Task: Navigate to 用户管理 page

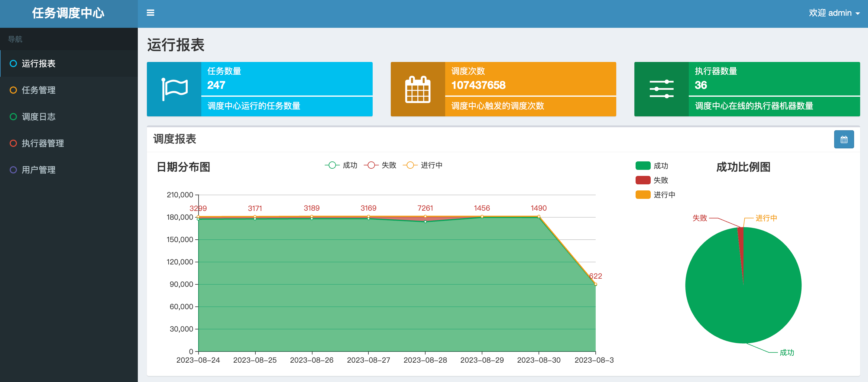Action: pyautogui.click(x=69, y=170)
